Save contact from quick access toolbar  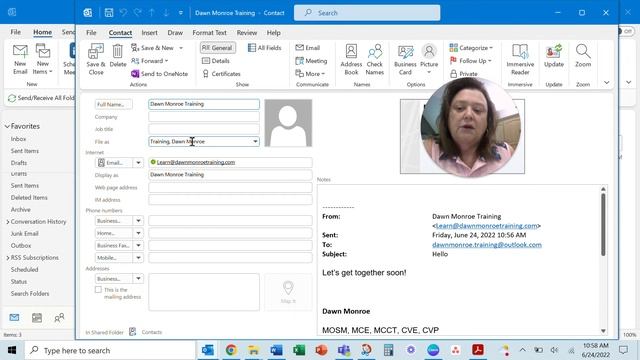point(109,13)
